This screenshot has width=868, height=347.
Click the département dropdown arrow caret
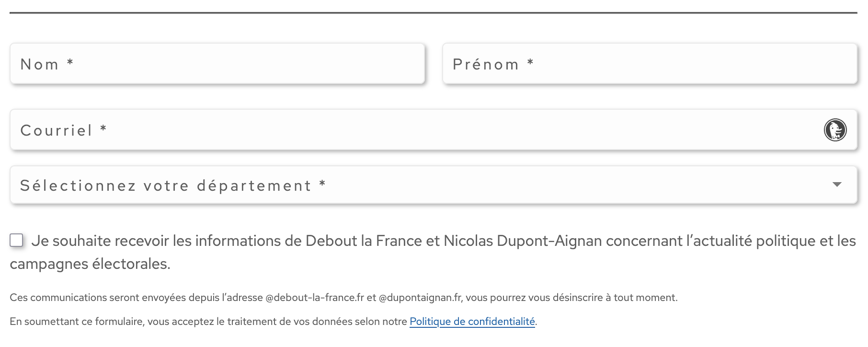837,185
